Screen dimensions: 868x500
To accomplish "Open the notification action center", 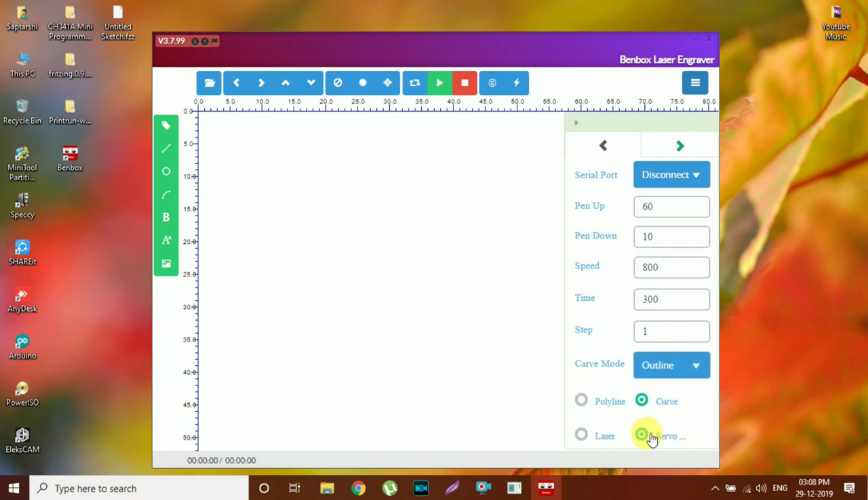I will (x=850, y=488).
